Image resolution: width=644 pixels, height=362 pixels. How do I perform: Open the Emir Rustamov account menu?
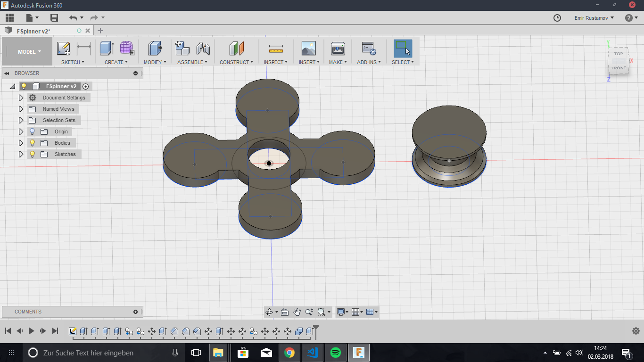click(594, 18)
